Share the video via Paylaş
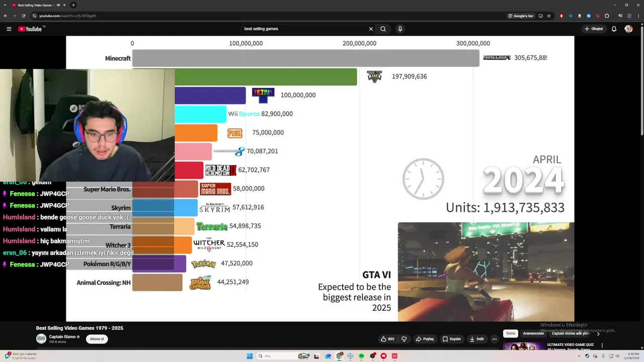The height and width of the screenshot is (362, 644). (x=425, y=339)
